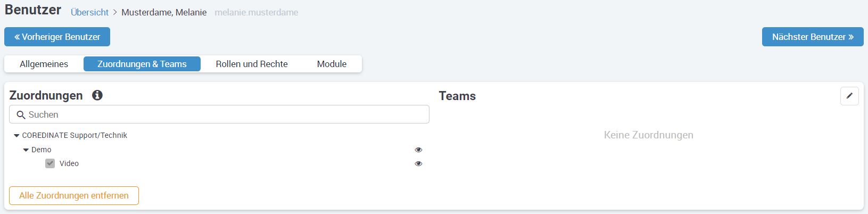This screenshot has width=868, height=214.
Task: Toggle the eye icon for Demo
Action: (x=418, y=150)
